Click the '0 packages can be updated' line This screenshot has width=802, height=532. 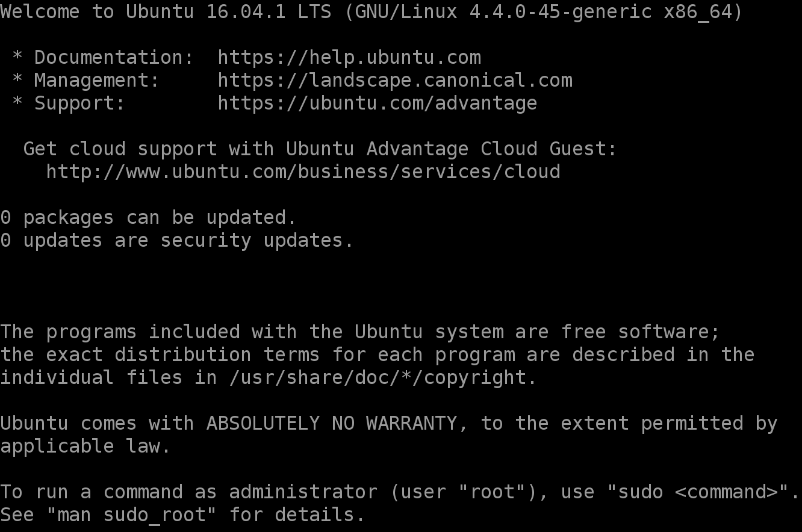[x=149, y=218]
